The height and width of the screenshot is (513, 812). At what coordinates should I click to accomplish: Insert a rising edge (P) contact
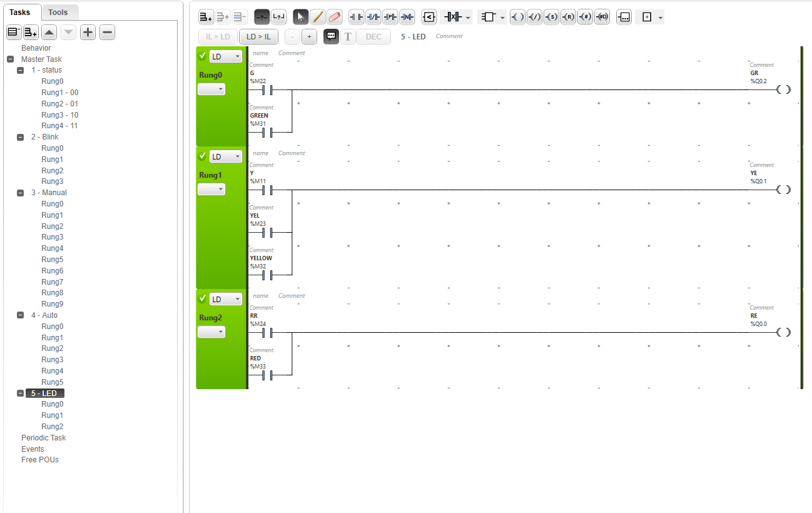coord(390,17)
